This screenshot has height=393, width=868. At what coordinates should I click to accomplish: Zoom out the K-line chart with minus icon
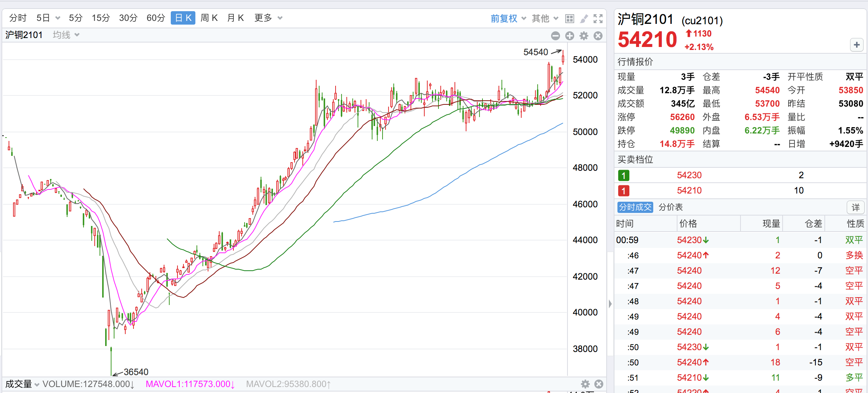coord(556,36)
